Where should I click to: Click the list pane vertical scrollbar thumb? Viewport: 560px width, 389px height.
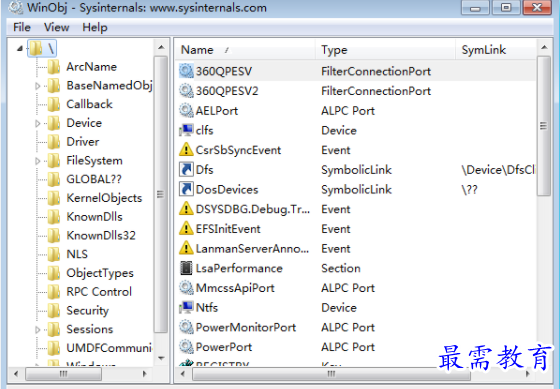tap(544, 126)
